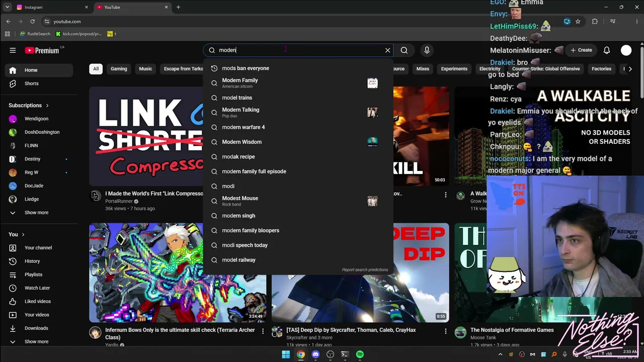Choose the 'model trains' suggestion

pyautogui.click(x=298, y=98)
